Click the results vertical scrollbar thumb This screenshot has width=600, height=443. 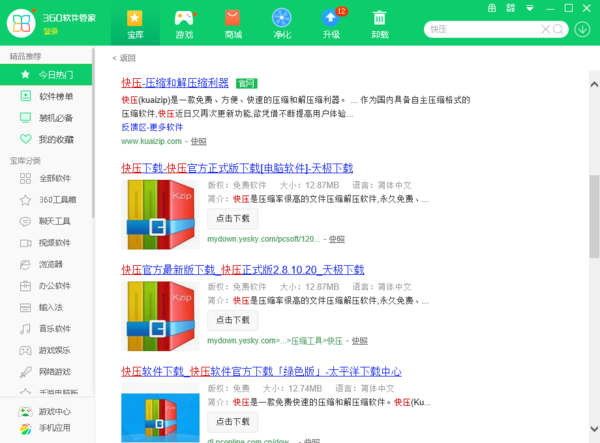pyautogui.click(x=594, y=216)
